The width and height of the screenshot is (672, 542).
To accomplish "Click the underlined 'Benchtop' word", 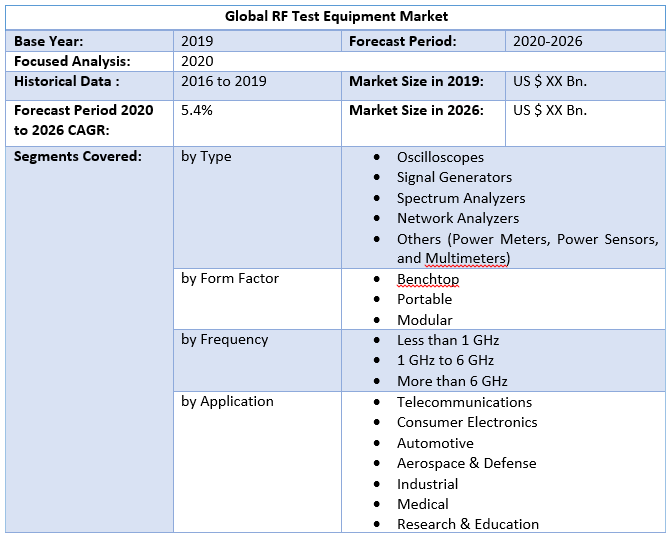I will [428, 279].
